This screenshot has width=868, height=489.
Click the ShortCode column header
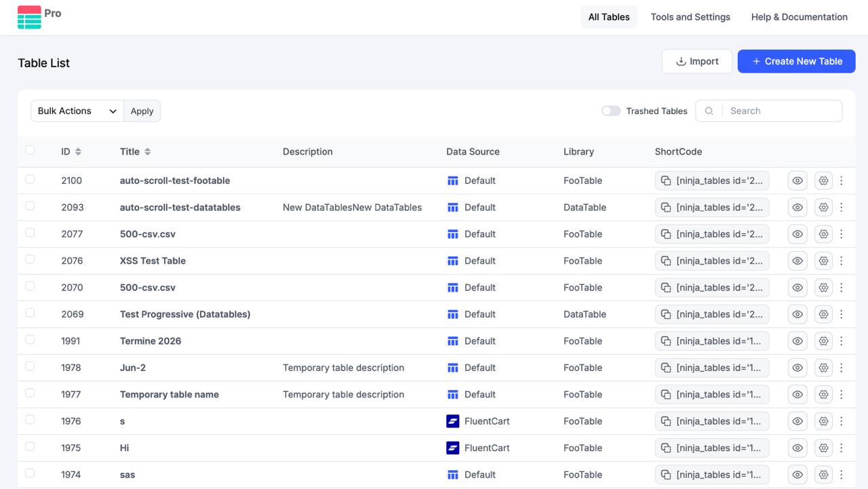click(x=678, y=152)
